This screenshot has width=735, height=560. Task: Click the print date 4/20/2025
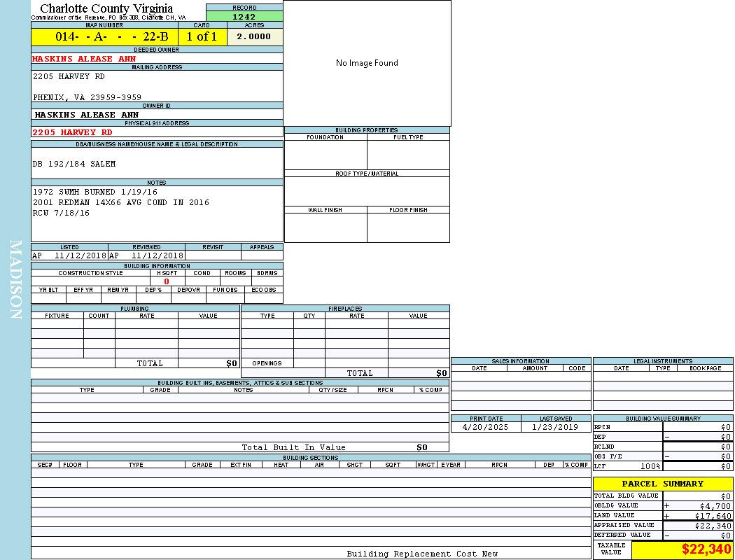click(486, 427)
